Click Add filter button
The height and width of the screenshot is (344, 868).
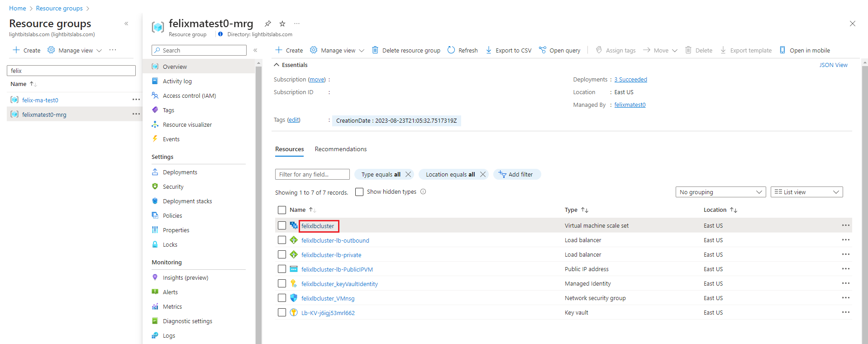click(x=517, y=174)
